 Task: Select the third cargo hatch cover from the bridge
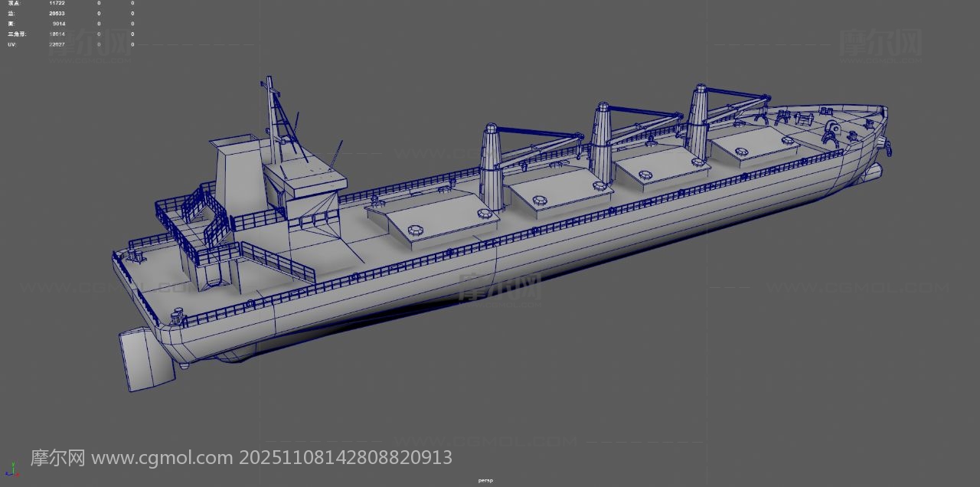click(x=655, y=165)
